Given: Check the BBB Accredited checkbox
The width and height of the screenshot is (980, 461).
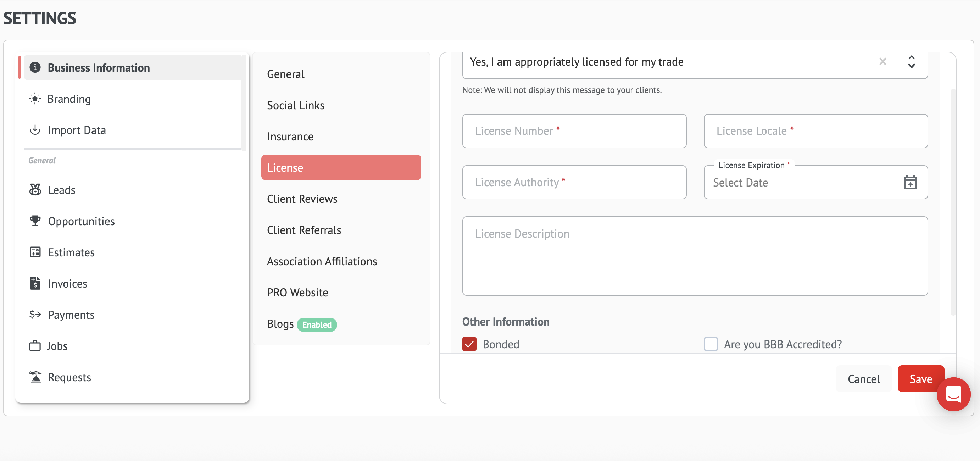Looking at the screenshot, I should pos(710,344).
